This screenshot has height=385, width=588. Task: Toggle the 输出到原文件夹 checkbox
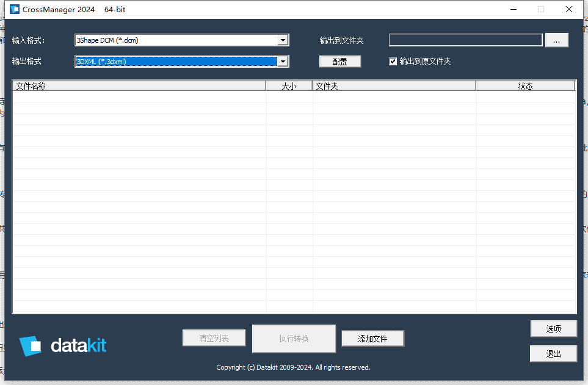[394, 61]
